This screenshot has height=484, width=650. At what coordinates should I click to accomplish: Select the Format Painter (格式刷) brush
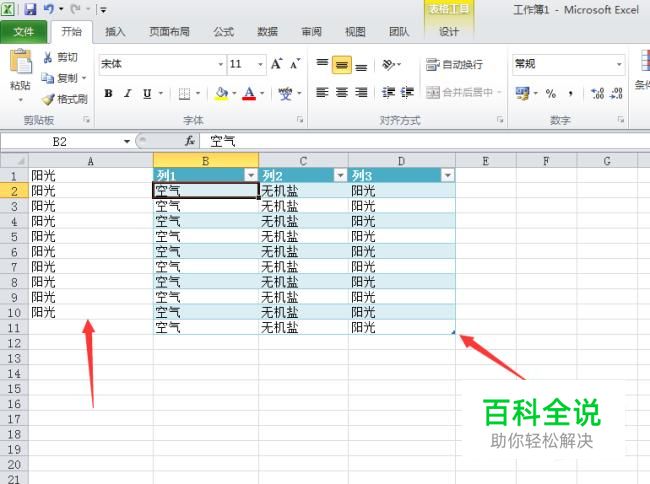click(x=64, y=99)
